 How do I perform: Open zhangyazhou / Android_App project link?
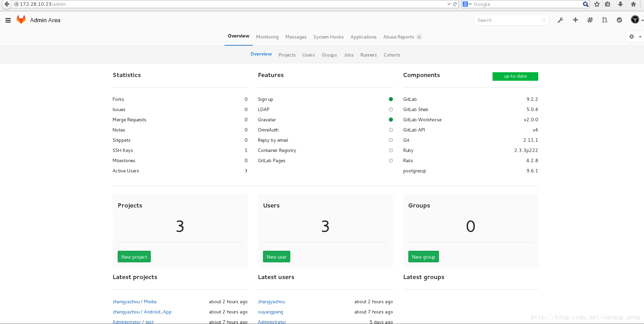[142, 312]
